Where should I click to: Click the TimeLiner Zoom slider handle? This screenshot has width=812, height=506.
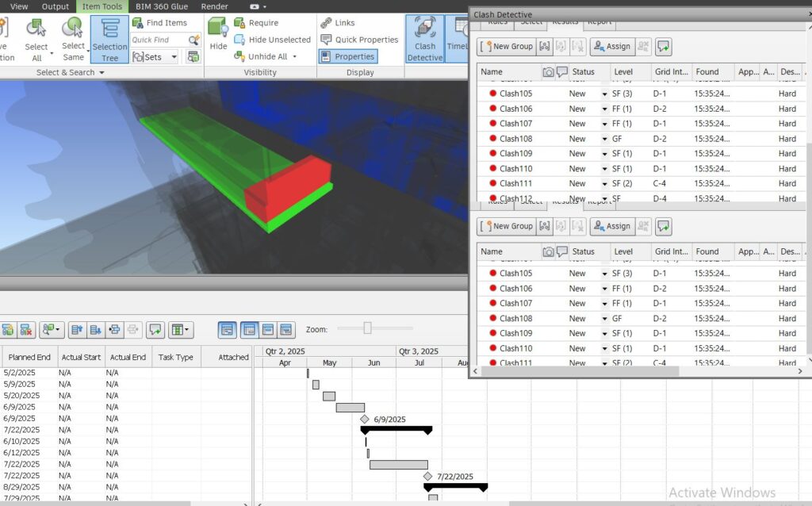click(367, 328)
